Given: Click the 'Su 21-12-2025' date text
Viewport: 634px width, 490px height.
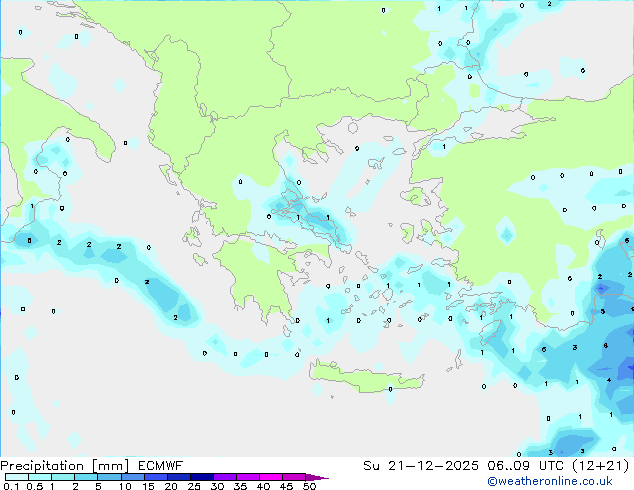Looking at the screenshot, I should coord(421,466).
